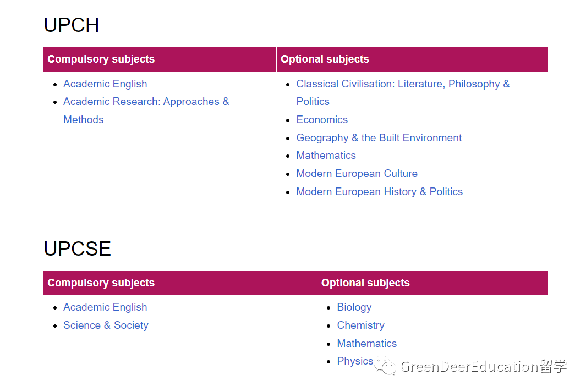Click the WeChat logo watermark icon
The width and height of the screenshot is (586, 392).
pyautogui.click(x=385, y=366)
